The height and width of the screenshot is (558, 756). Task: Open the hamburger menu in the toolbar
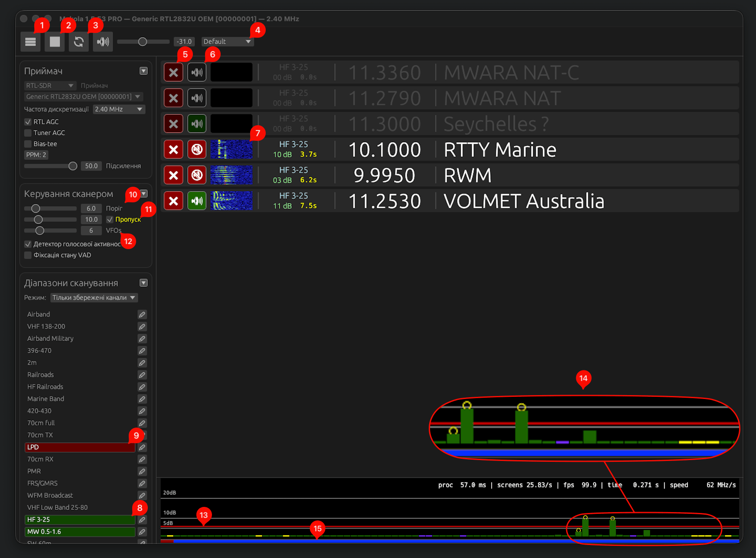click(30, 41)
